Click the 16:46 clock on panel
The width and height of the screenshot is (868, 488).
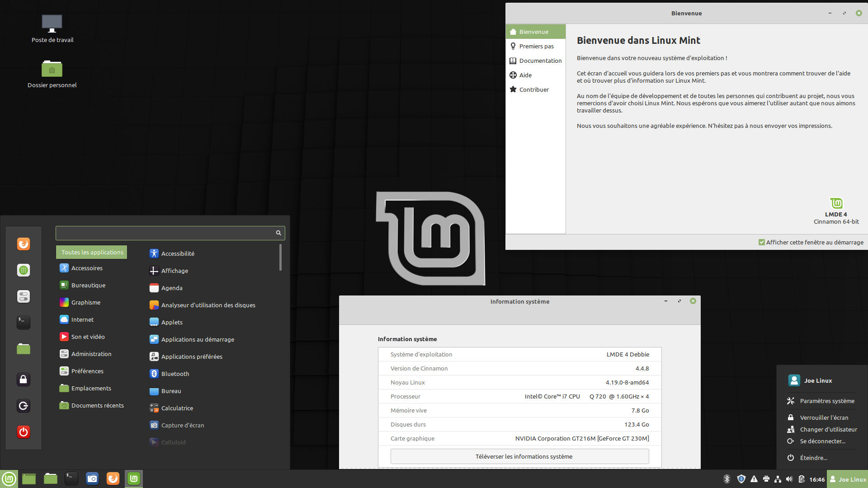(816, 479)
